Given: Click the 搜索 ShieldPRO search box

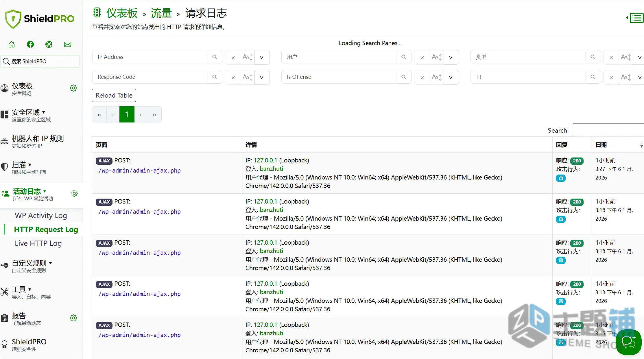Looking at the screenshot, I should [40, 61].
